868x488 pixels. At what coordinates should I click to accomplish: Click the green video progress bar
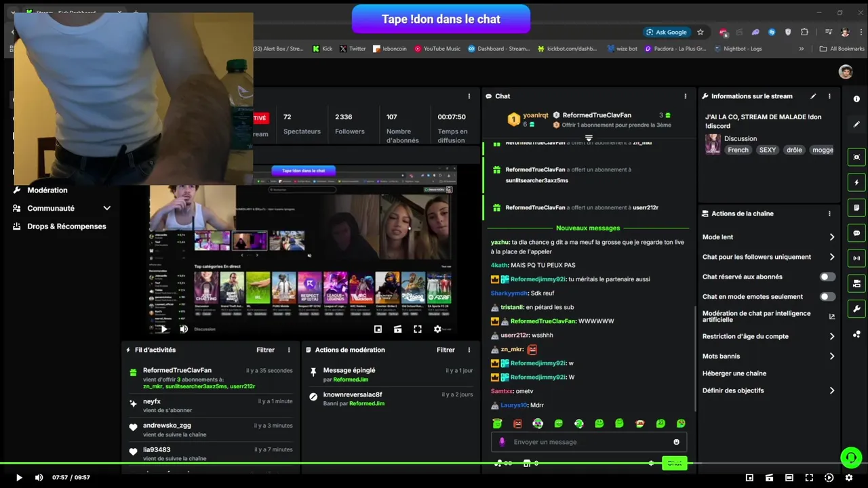pyautogui.click(x=434, y=464)
